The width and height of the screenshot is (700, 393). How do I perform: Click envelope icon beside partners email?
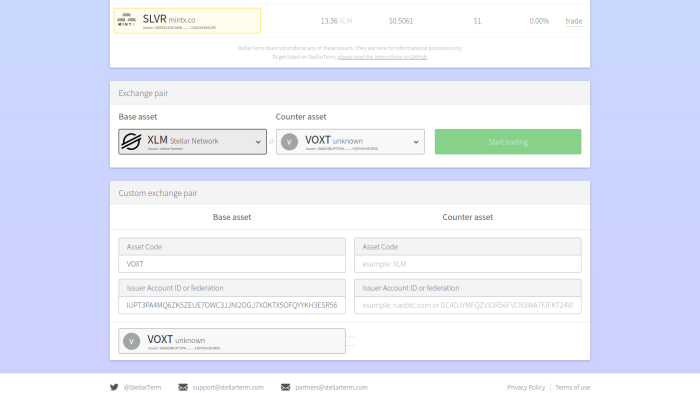coord(285,387)
